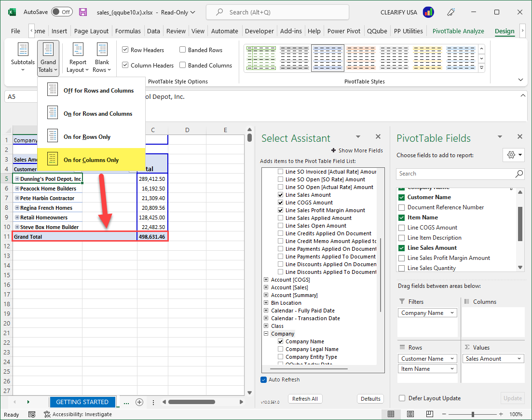This screenshot has width=532, height=420.
Task: Select the yellow PivotTable style
Action: point(427,58)
